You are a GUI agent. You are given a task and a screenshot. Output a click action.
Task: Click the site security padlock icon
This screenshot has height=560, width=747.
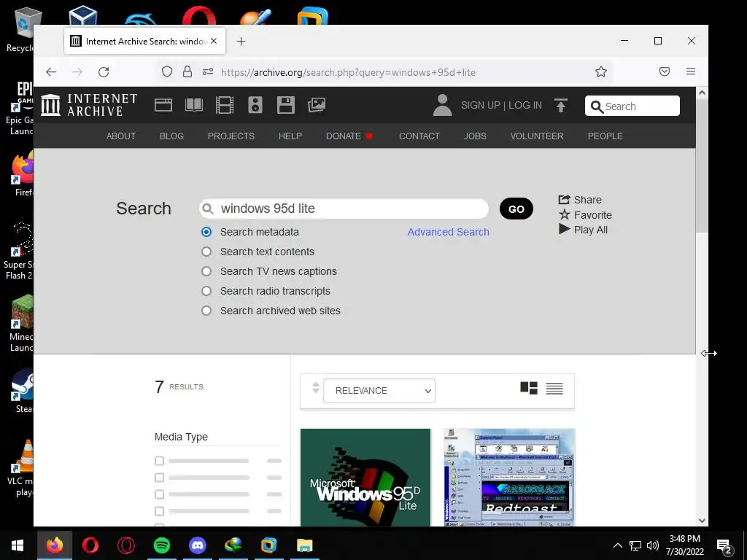(x=187, y=72)
